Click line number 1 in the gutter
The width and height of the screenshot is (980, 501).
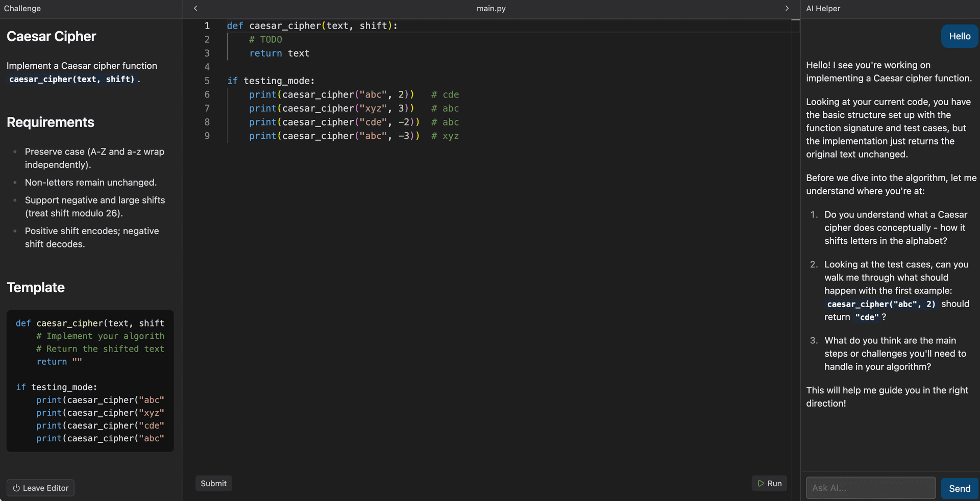tap(207, 26)
